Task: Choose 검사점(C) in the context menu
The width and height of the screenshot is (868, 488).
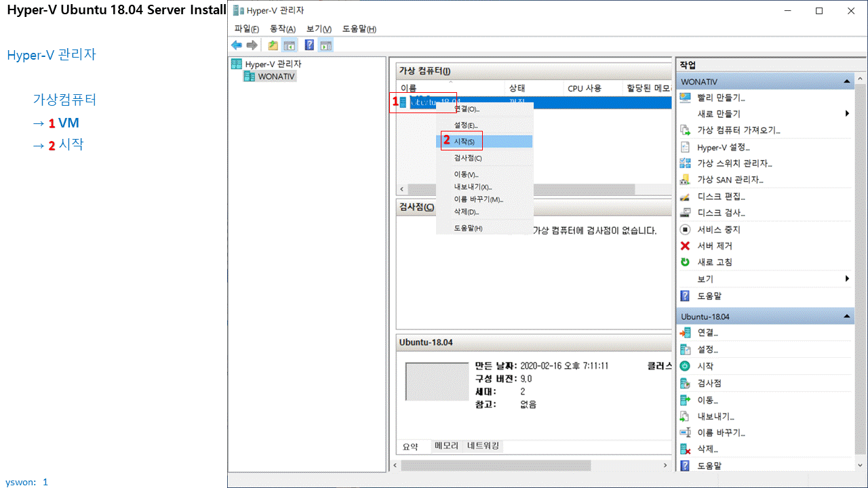Action: [x=484, y=158]
